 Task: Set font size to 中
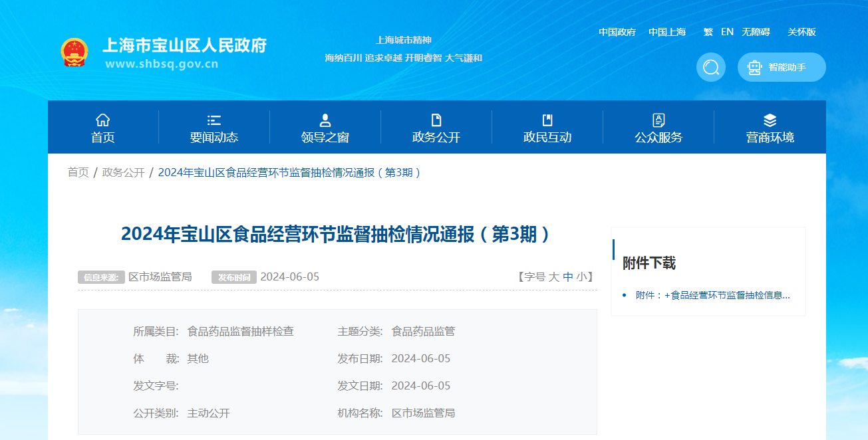pos(568,276)
